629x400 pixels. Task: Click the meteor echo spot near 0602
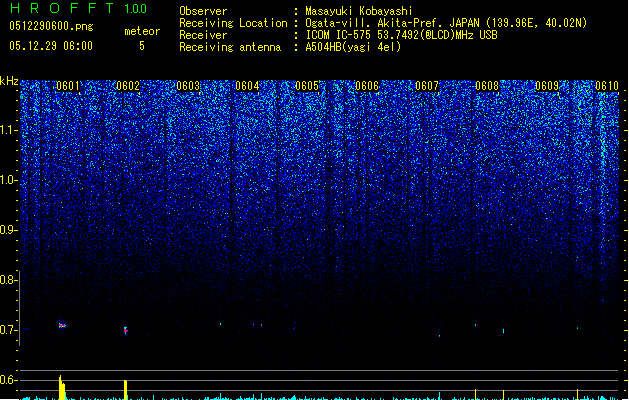pyautogui.click(x=126, y=330)
